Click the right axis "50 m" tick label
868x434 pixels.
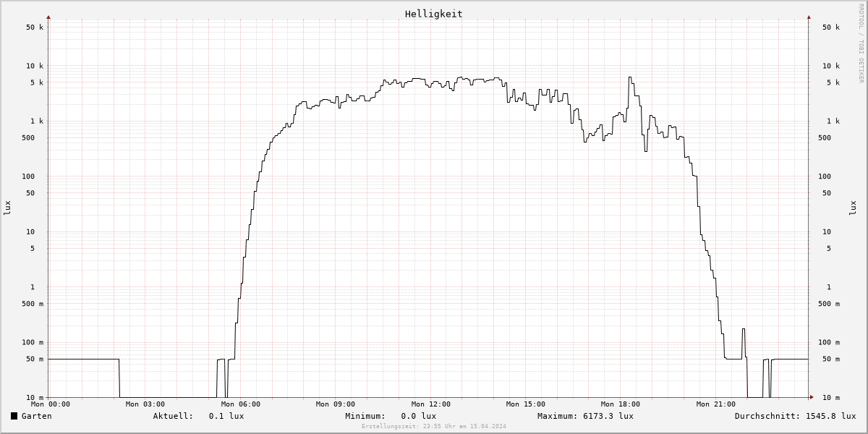(831, 359)
